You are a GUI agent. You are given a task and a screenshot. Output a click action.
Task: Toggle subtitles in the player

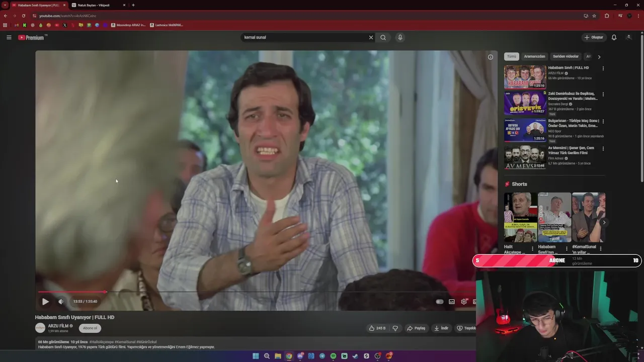(452, 302)
